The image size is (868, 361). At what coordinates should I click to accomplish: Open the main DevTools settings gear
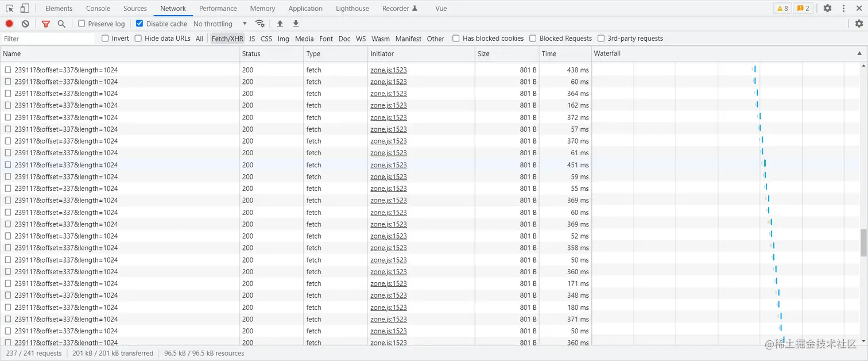click(x=827, y=9)
